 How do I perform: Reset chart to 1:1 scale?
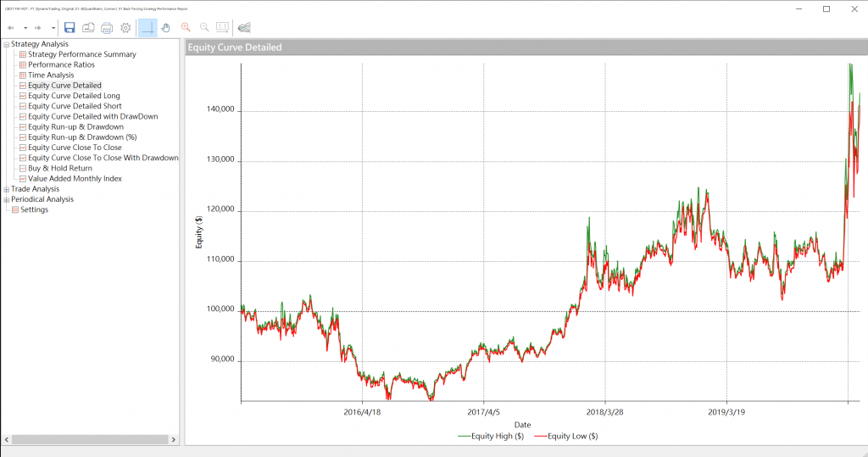point(222,28)
